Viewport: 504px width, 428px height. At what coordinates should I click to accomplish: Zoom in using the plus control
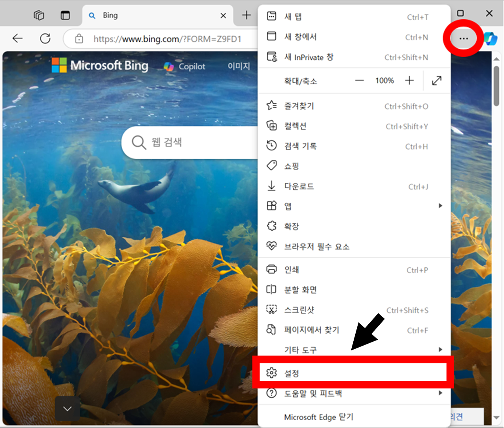[x=409, y=80]
